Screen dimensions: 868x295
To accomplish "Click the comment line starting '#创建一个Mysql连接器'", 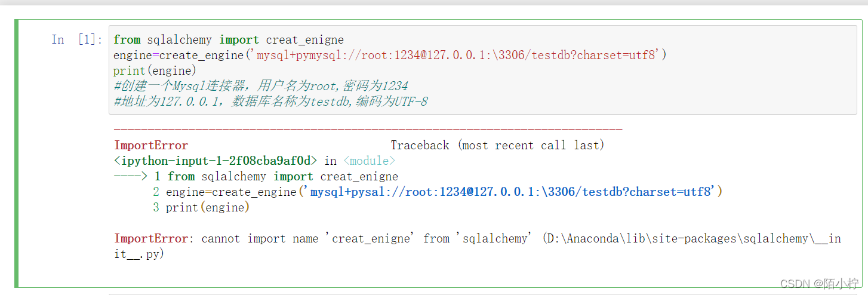I will pyautogui.click(x=261, y=86).
